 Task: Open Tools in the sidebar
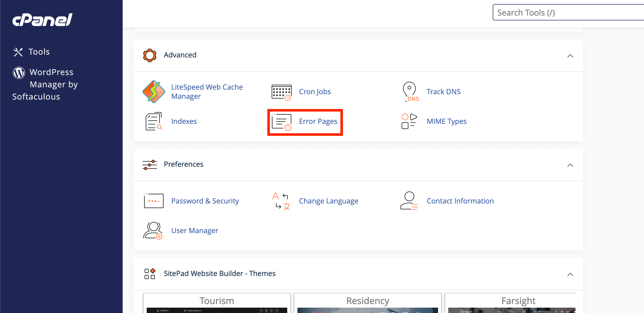pyautogui.click(x=39, y=52)
